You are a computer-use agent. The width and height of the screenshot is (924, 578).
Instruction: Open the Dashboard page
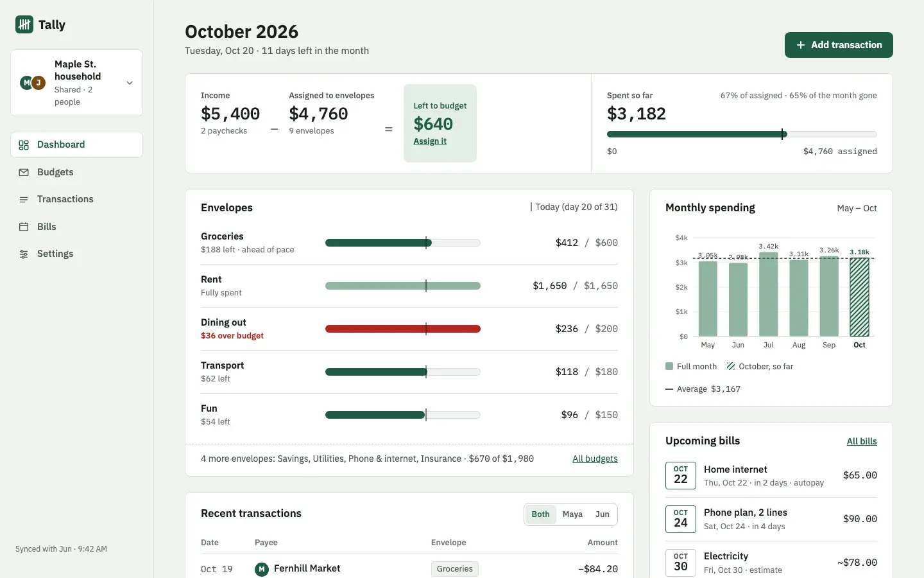[77, 145]
